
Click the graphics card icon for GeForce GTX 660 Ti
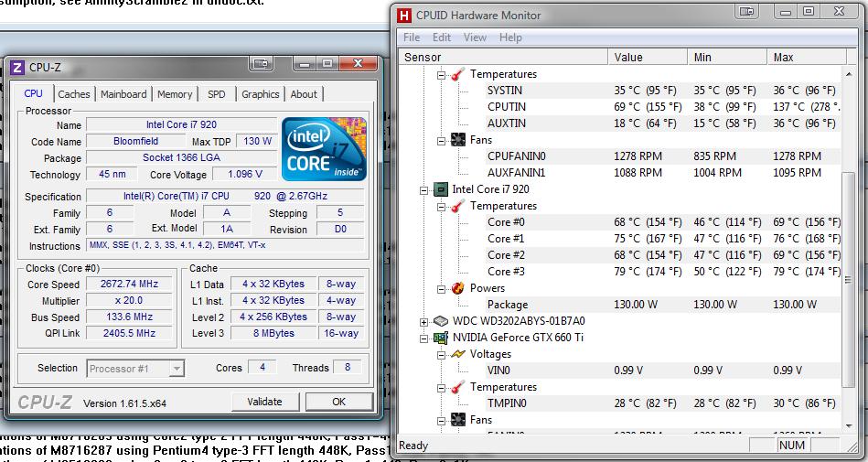[x=440, y=338]
